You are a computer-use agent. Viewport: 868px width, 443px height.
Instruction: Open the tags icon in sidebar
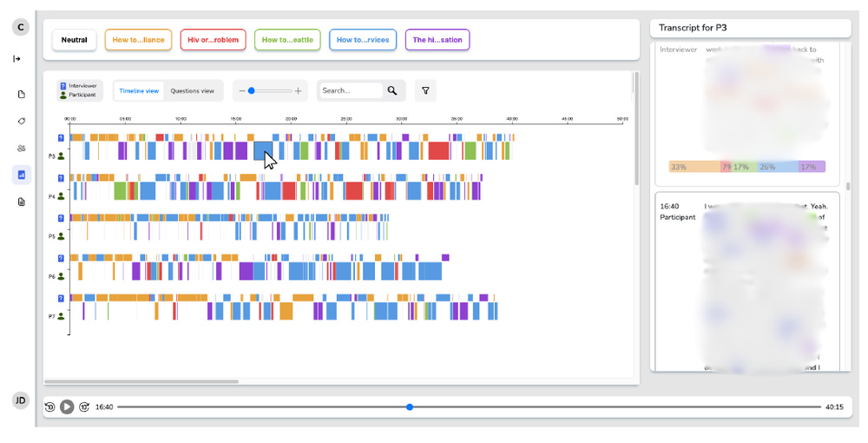tap(22, 122)
